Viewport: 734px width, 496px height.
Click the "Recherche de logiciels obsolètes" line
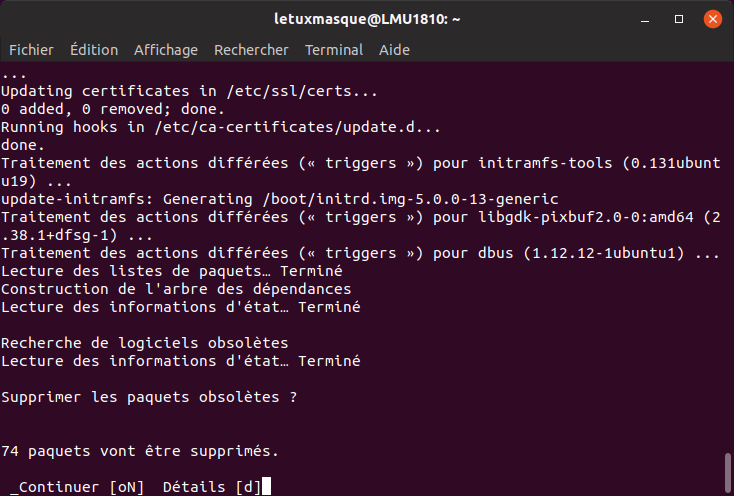[x=145, y=343]
